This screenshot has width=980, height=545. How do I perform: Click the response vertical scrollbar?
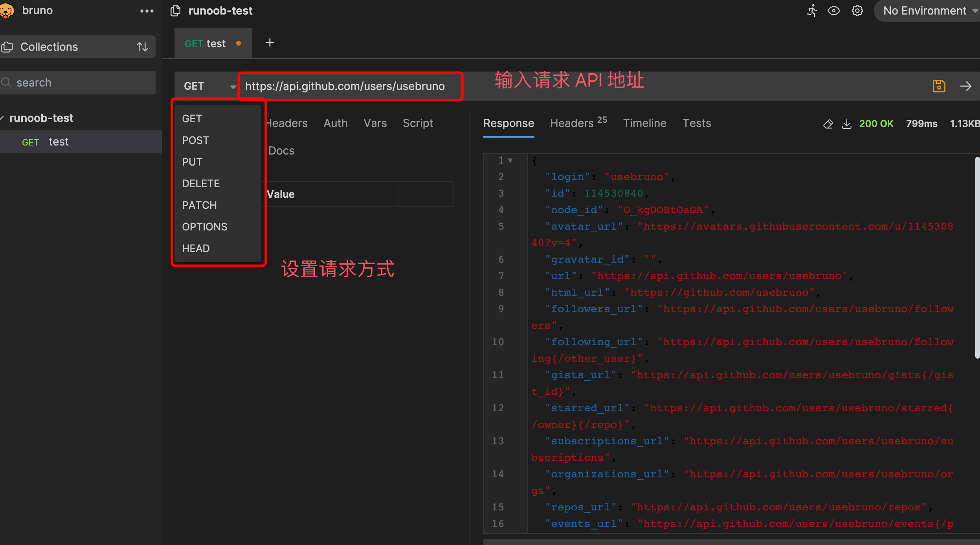(x=977, y=258)
